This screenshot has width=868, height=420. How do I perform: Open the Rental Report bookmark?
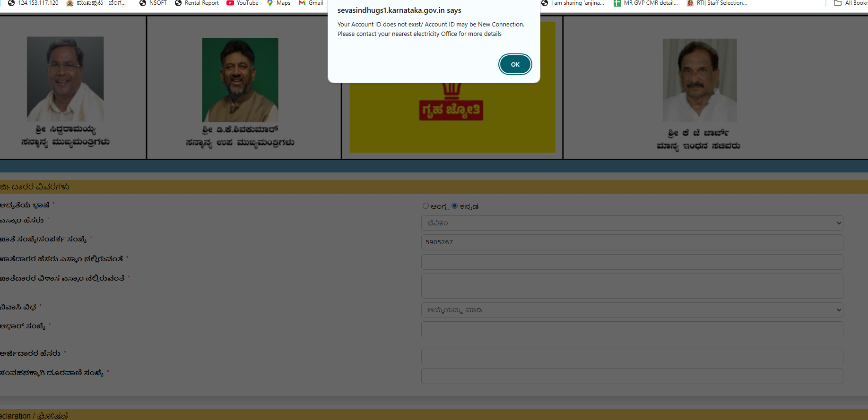197,3
